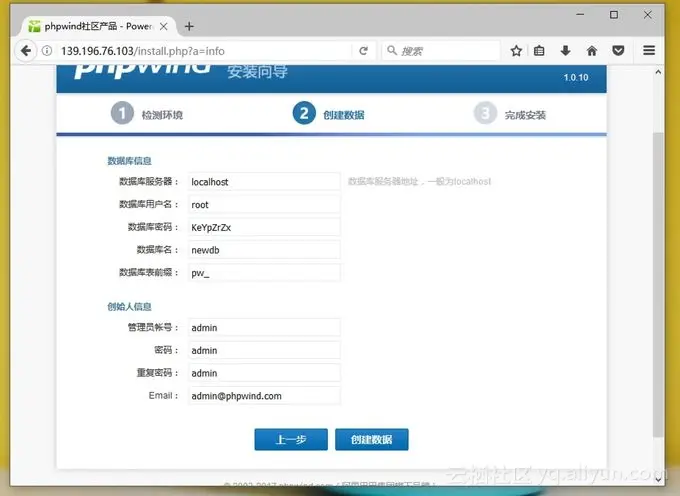Edit the 重复密码 field
The height and width of the screenshot is (496, 680).
(x=264, y=373)
